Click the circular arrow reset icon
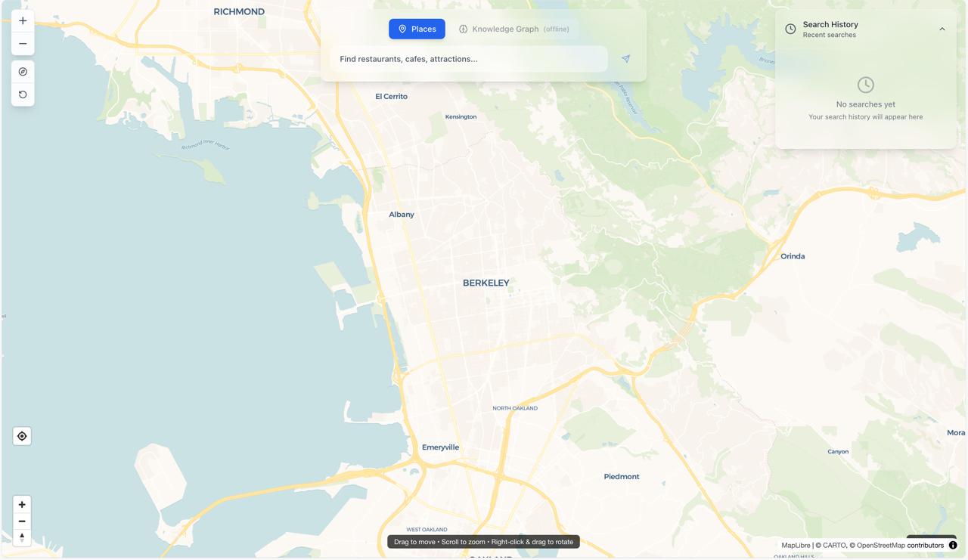This screenshot has width=968, height=560. (x=23, y=94)
